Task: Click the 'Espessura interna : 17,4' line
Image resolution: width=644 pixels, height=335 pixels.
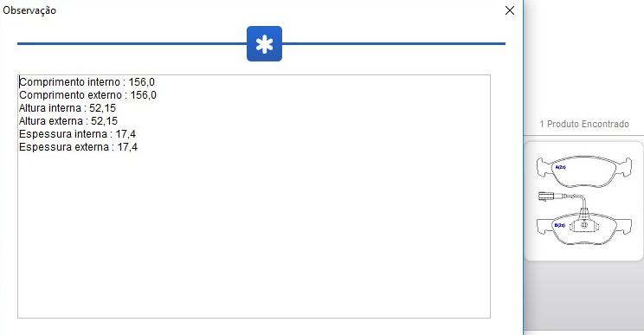Action: [x=77, y=134]
